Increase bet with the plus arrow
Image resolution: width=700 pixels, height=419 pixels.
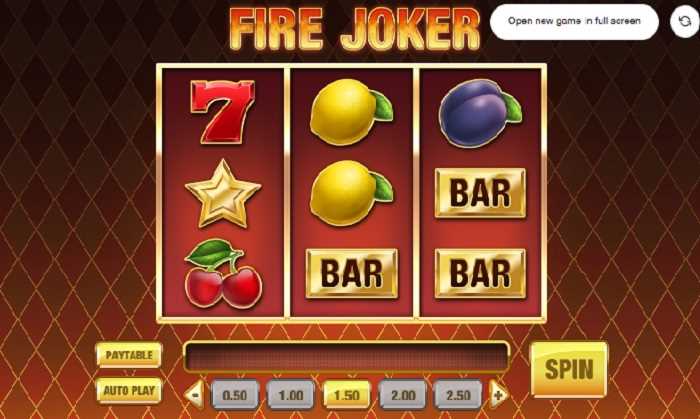coord(498,394)
